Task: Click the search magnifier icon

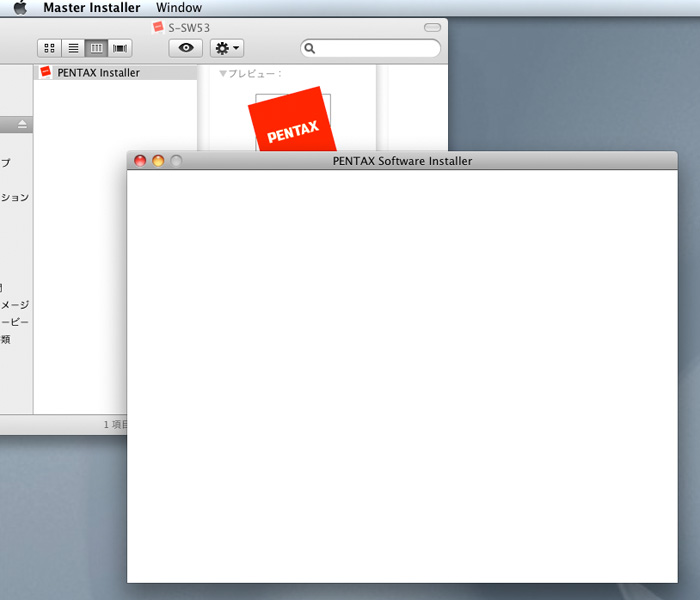Action: point(310,48)
